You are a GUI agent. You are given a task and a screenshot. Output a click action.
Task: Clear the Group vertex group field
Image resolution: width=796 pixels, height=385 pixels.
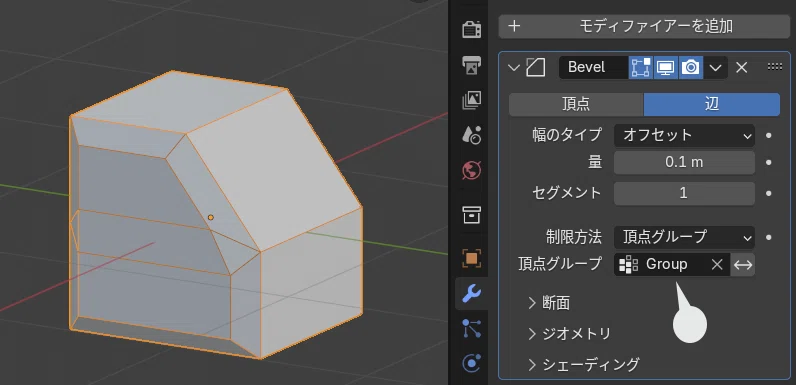tap(717, 265)
